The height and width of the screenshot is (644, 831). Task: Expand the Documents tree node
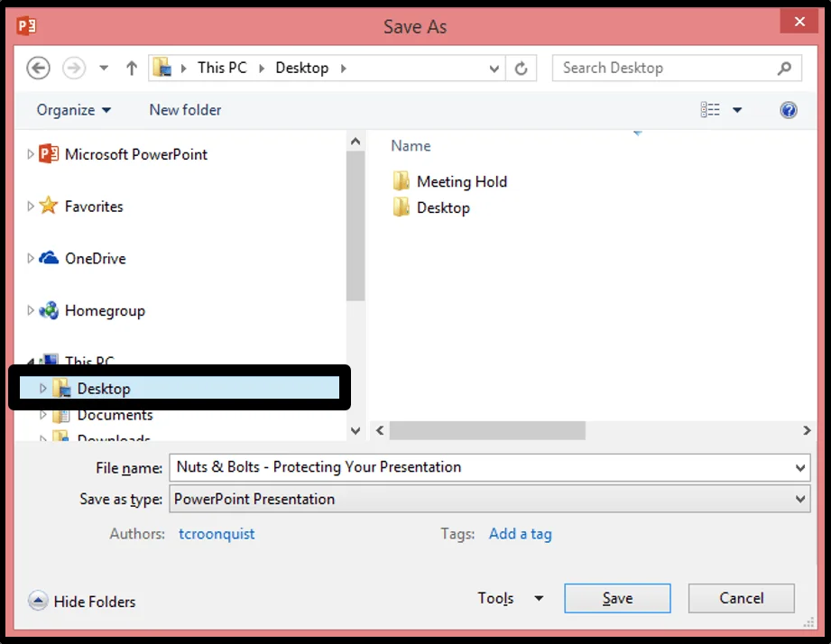point(43,415)
